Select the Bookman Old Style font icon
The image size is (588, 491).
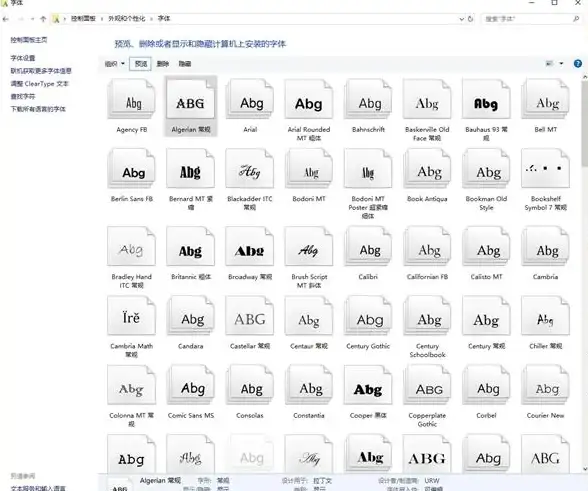coord(486,168)
